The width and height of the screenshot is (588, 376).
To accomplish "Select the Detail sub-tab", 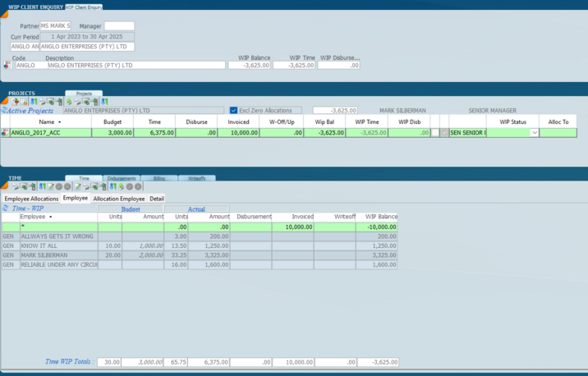I will (x=156, y=199).
